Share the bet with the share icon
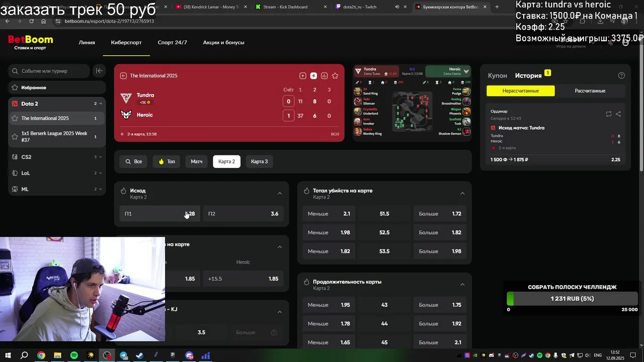 click(618, 114)
